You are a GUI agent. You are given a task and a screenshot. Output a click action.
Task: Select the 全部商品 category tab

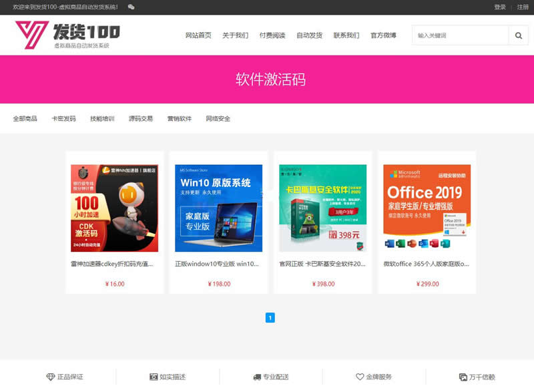(x=25, y=118)
